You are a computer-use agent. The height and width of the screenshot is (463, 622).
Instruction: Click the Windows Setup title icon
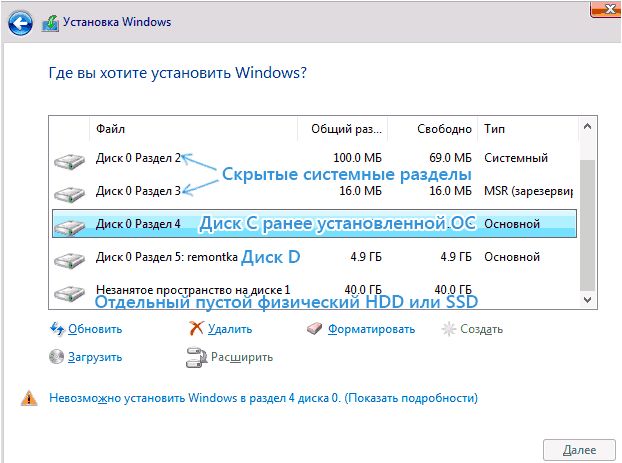coord(50,23)
